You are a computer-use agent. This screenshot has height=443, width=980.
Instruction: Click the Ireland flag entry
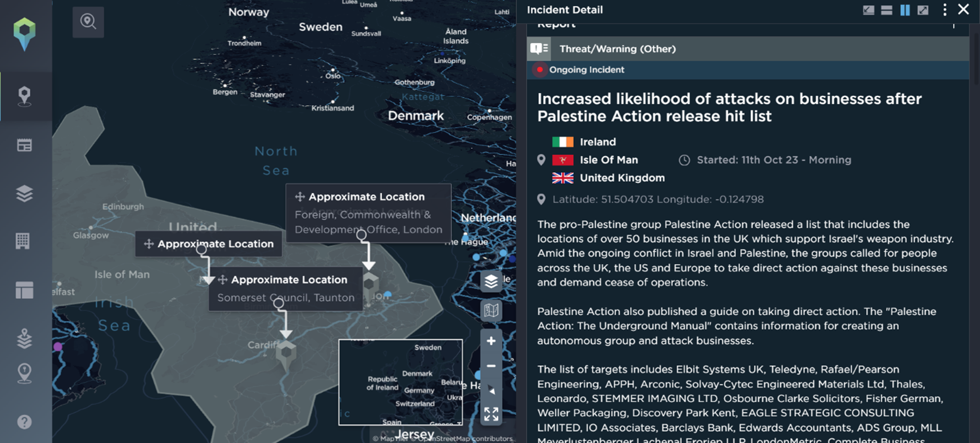point(584,142)
